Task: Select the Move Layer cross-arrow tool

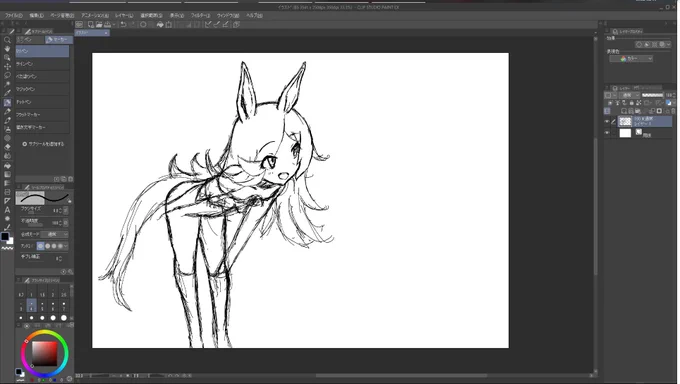Action: click(x=7, y=66)
